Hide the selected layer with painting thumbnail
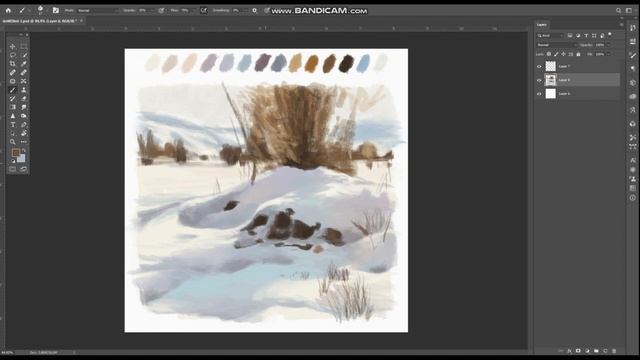Image resolution: width=640 pixels, height=360 pixels. 539,80
